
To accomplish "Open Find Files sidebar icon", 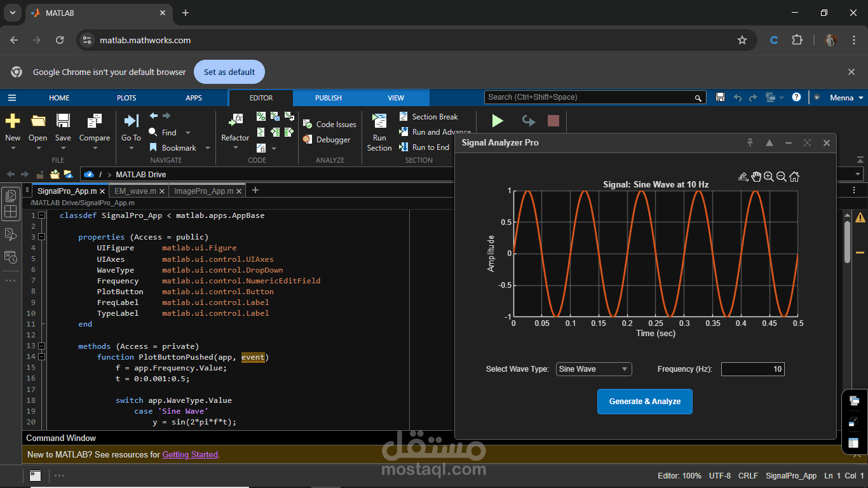I will [10, 234].
